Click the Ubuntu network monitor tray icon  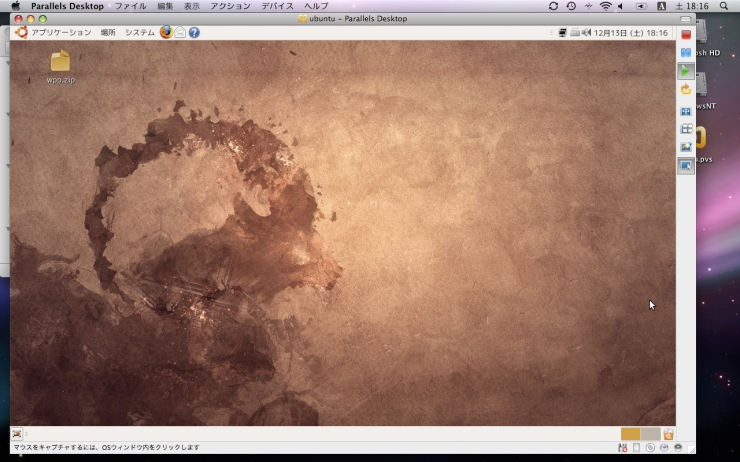pos(563,33)
